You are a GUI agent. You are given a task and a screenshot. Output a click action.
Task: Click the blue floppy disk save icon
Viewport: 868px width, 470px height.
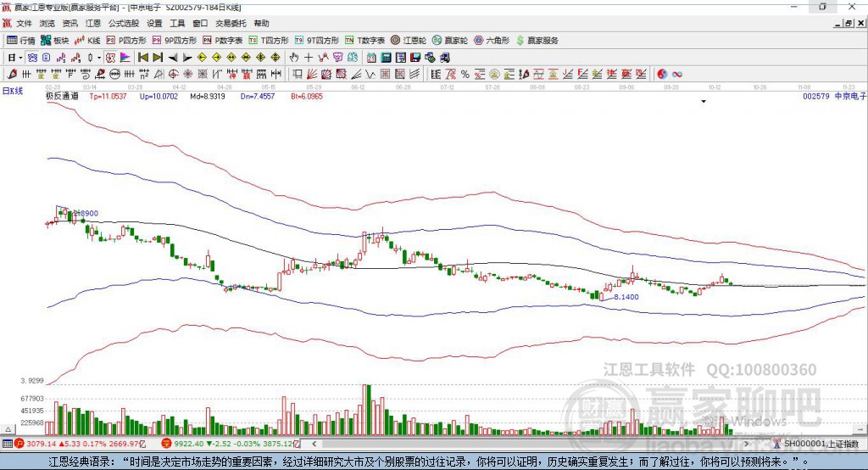(415, 58)
